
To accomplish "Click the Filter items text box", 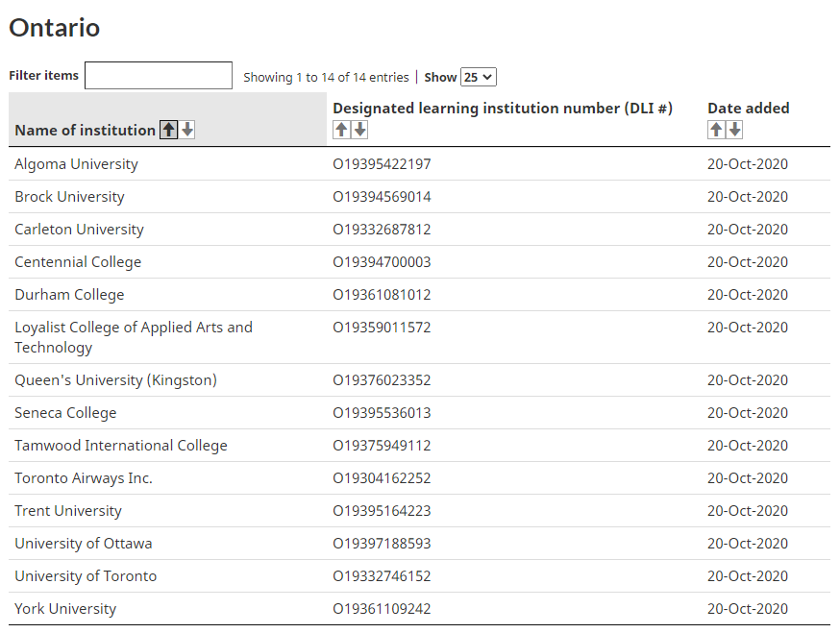I will pyautogui.click(x=159, y=76).
